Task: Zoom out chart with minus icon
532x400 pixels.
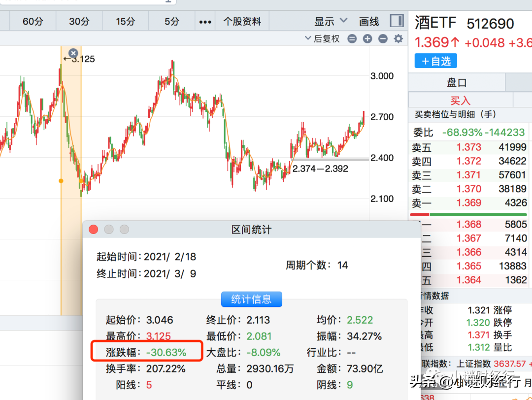Action: tap(383, 39)
